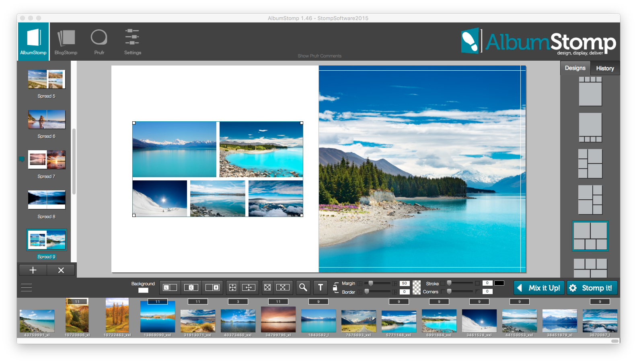Select the Spread 8 thumbnail

tap(47, 200)
